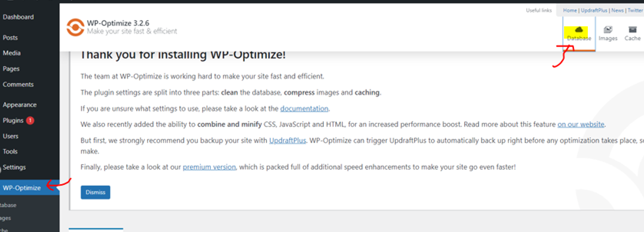644x232 pixels.
Task: Open the UpdraftPlus backup link in paragraph
Action: [287, 140]
